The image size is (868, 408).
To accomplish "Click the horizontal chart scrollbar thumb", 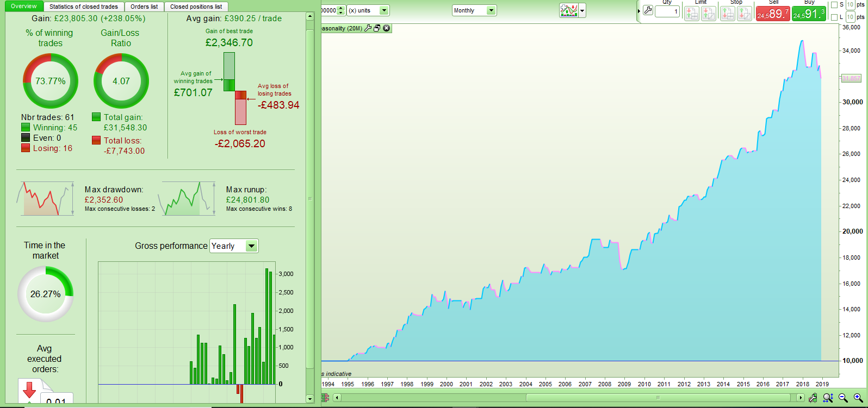I will click(658, 398).
